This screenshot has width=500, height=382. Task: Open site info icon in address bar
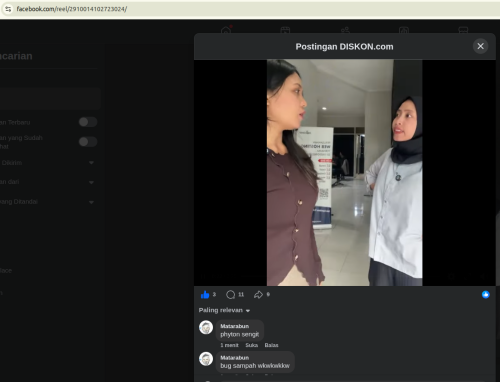point(8,9)
